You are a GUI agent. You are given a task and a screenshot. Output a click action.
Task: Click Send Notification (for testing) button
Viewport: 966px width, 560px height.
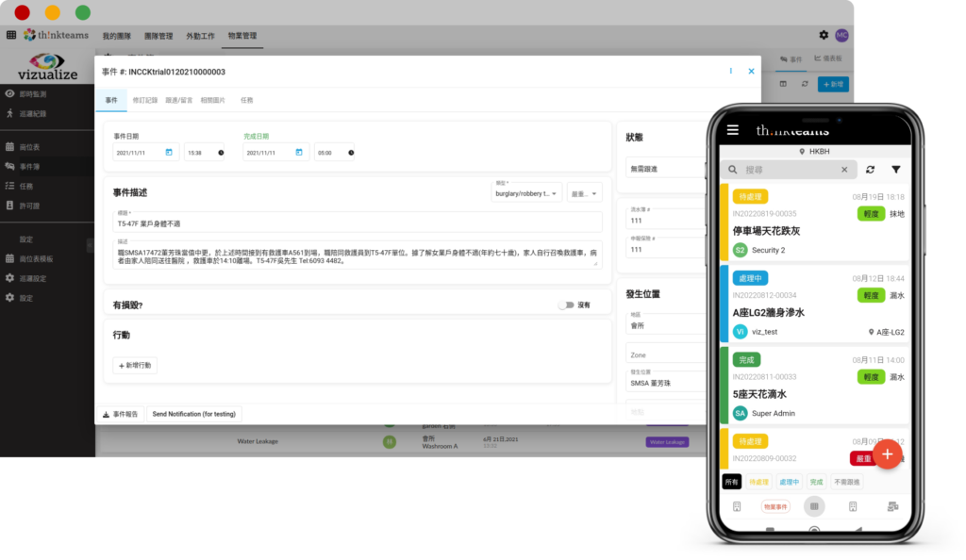pos(195,414)
